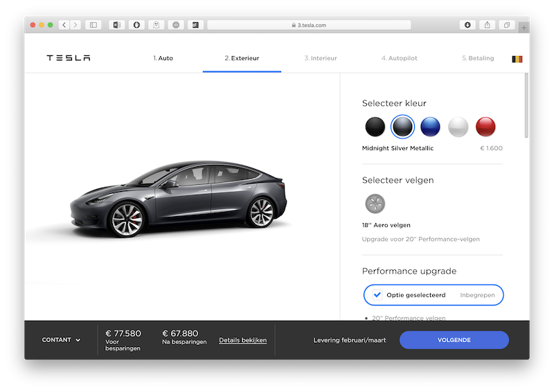Viewport: 554px width, 392px height.
Task: Click the 1Password extension icon
Action: (x=176, y=25)
